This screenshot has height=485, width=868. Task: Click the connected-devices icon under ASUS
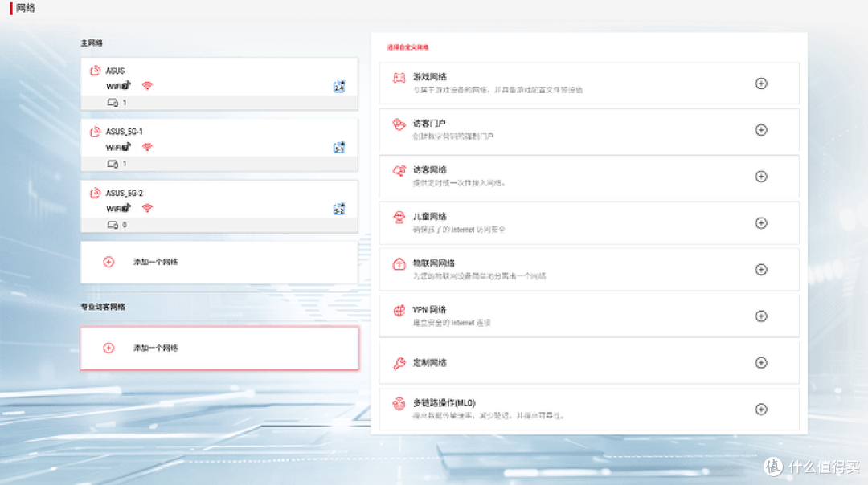pyautogui.click(x=113, y=102)
